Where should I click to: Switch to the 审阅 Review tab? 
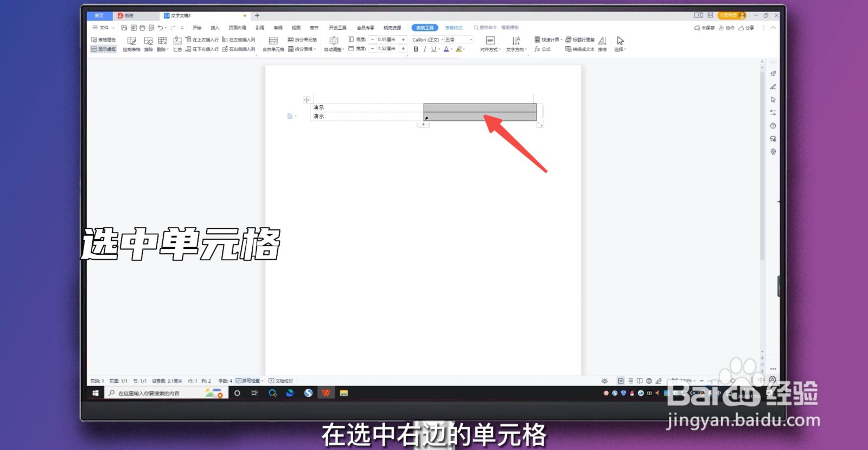(278, 28)
